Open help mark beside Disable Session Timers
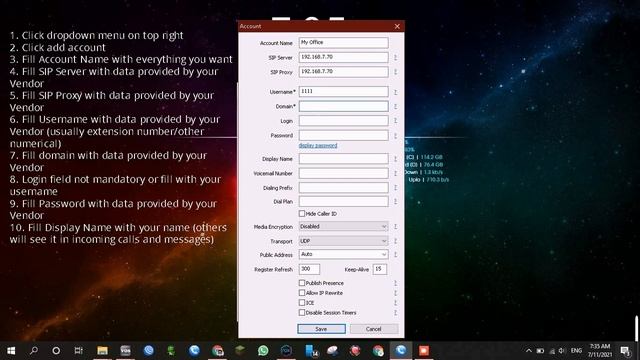The image size is (640, 360). pyautogui.click(x=395, y=313)
